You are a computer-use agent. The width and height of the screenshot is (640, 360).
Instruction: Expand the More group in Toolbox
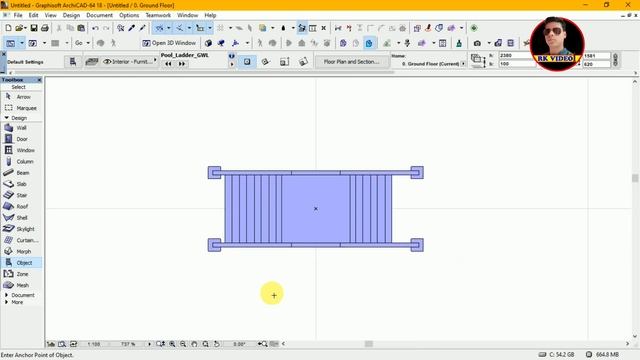click(x=7, y=302)
